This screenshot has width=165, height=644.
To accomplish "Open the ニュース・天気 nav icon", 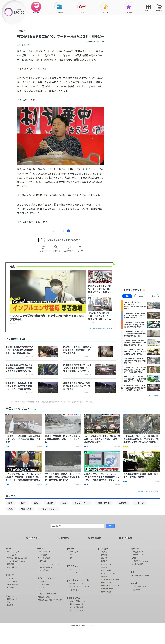I will pos(59,7).
